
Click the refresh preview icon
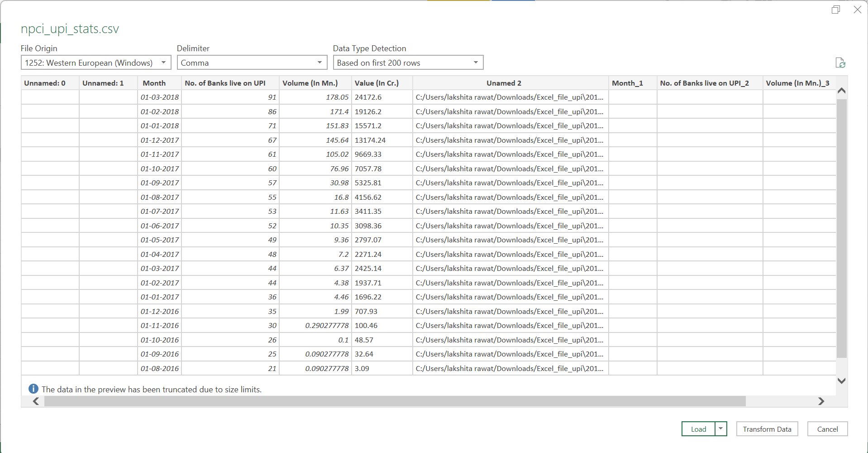coord(840,63)
